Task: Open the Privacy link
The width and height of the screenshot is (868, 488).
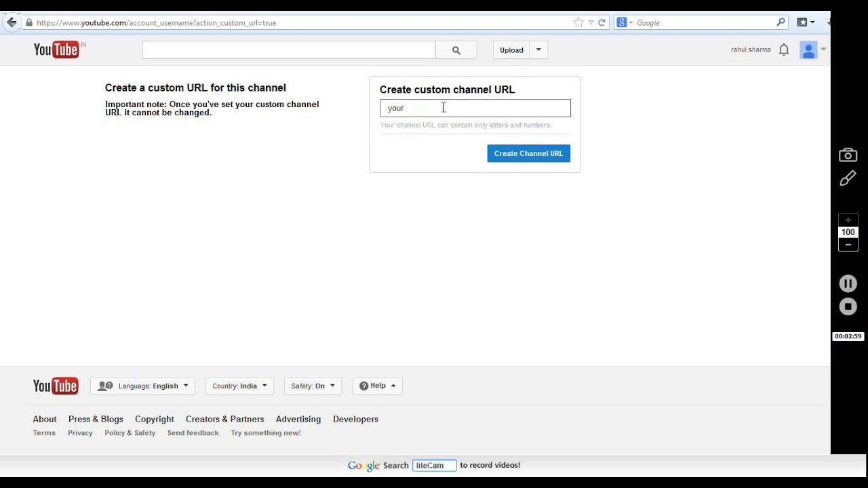Action: tap(80, 432)
